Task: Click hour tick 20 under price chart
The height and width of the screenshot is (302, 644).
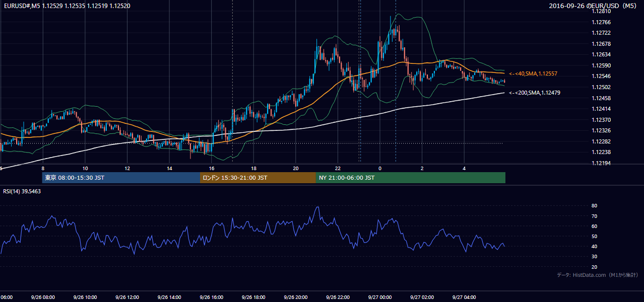Action: click(x=296, y=168)
